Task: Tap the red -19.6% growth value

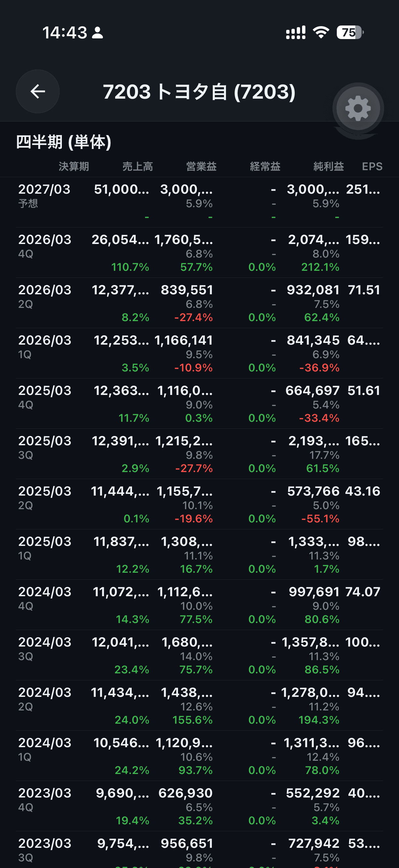Action: (194, 518)
